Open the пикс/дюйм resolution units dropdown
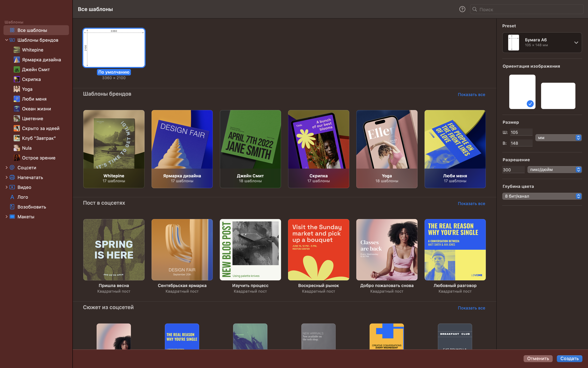This screenshot has height=368, width=588. click(x=554, y=170)
